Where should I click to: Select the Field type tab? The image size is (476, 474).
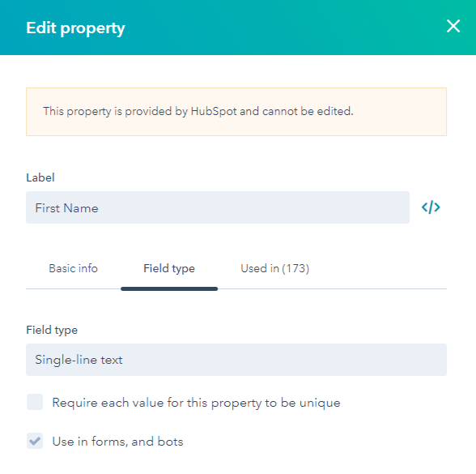point(169,269)
